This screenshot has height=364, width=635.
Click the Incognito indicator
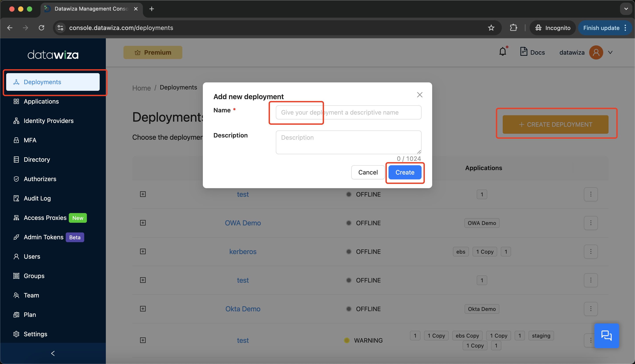(x=553, y=28)
